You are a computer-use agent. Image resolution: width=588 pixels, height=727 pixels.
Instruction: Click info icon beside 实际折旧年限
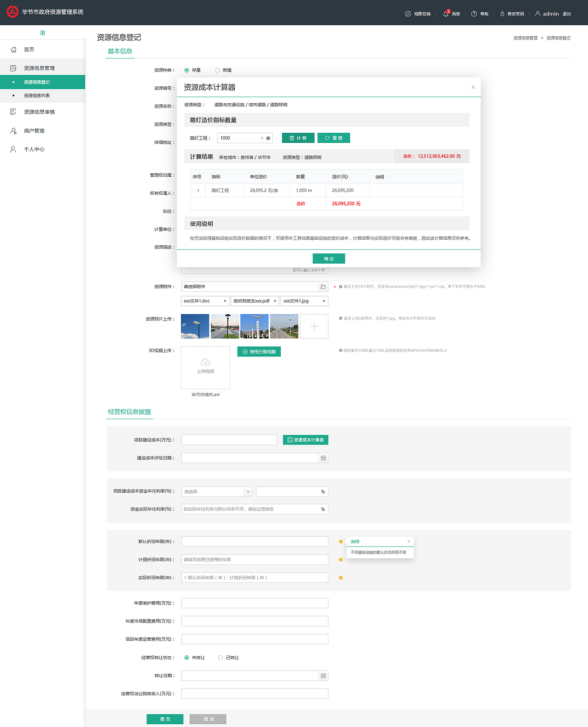[341, 578]
